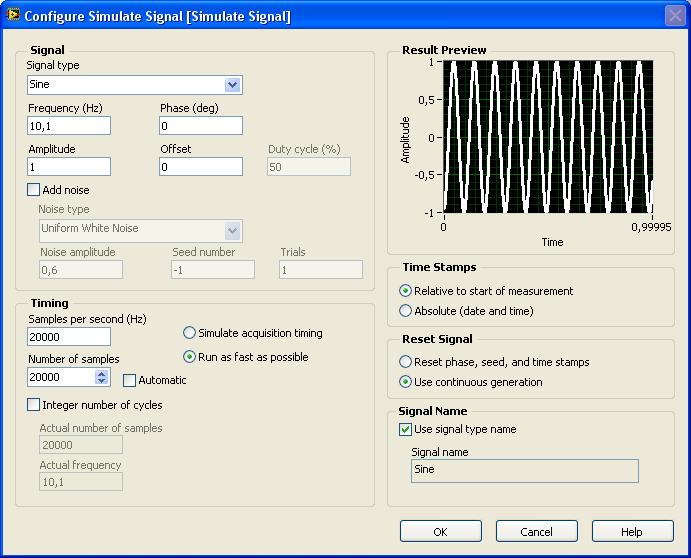Click the Seed number field
Image resolution: width=691 pixels, height=558 pixels.
pos(213,269)
